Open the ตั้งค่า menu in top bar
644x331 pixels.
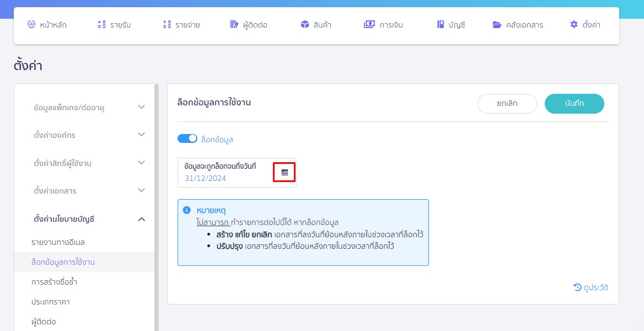tap(585, 25)
